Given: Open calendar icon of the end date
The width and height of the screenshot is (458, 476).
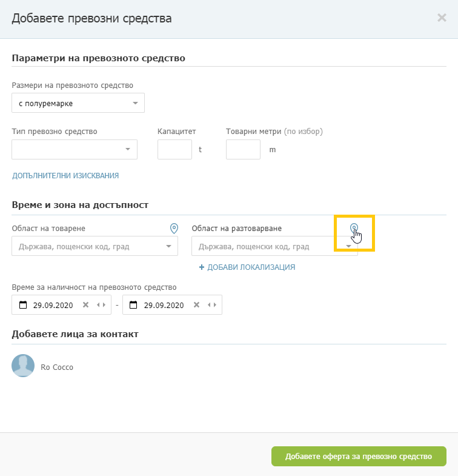Looking at the screenshot, I should click(x=133, y=304).
